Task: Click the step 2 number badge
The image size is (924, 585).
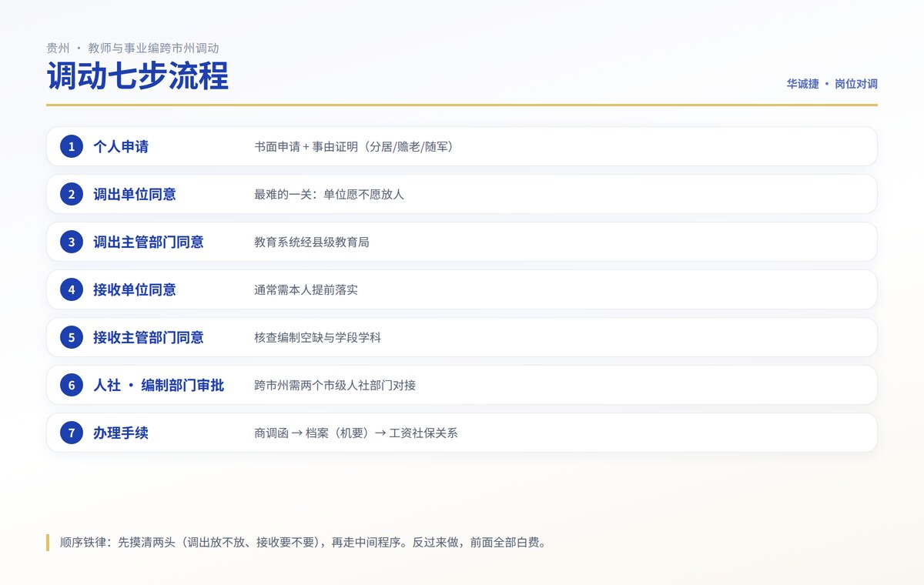Action: (72, 194)
